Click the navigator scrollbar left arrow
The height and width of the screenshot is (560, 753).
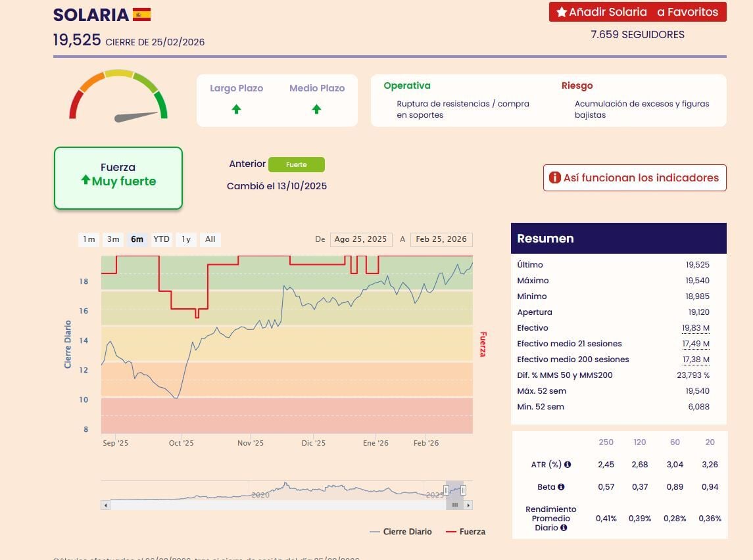tap(105, 505)
